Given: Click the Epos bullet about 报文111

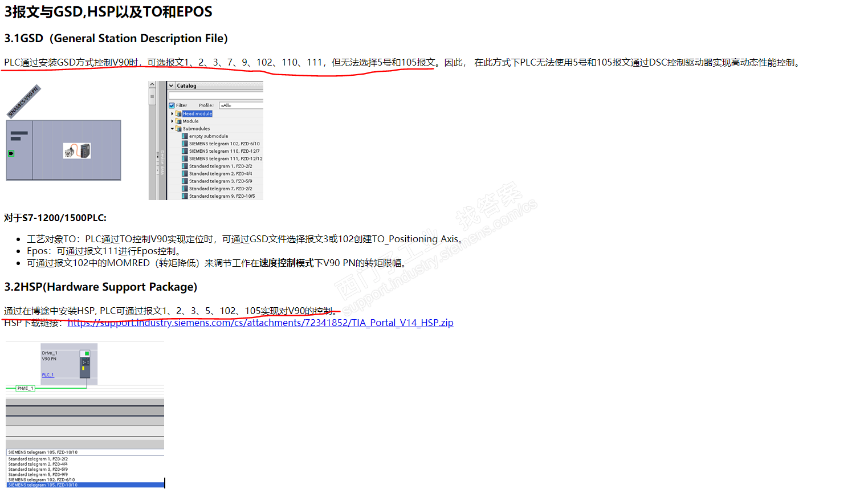Looking at the screenshot, I should click(105, 251).
